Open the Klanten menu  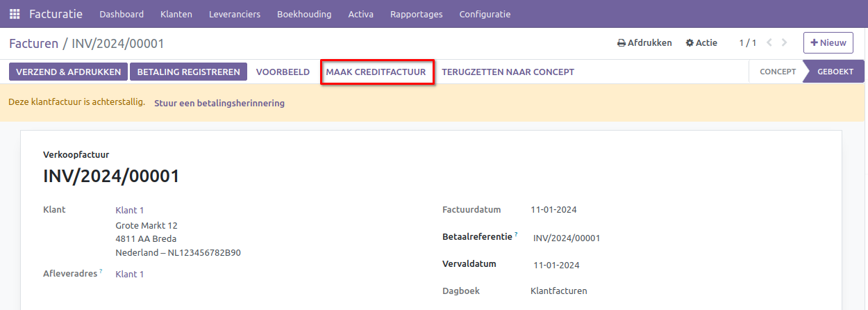click(x=176, y=14)
